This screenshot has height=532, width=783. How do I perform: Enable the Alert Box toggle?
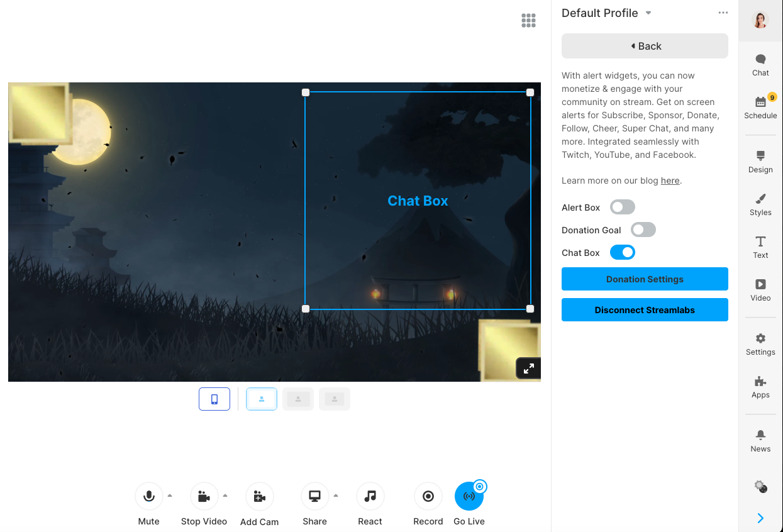point(623,207)
